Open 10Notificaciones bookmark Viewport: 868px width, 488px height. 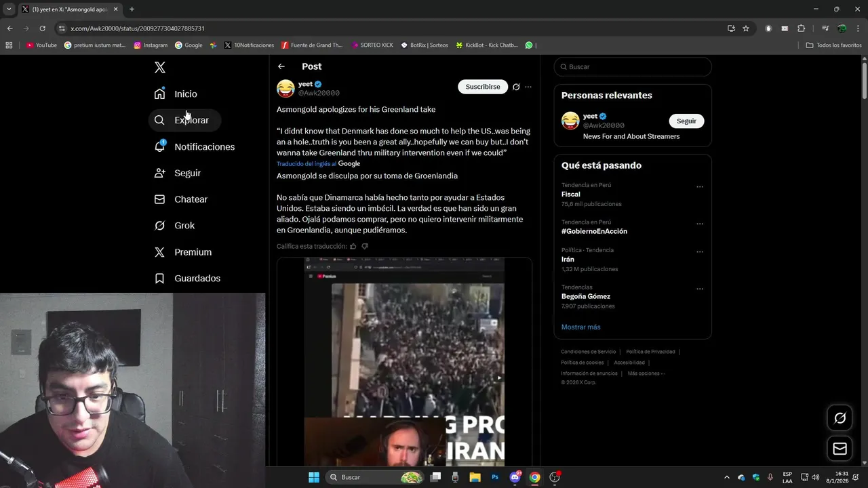tap(249, 45)
